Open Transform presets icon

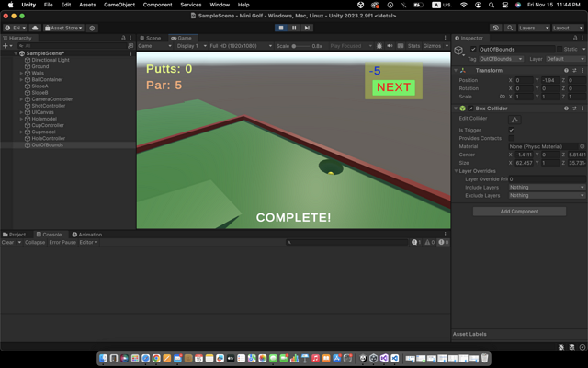(574, 70)
